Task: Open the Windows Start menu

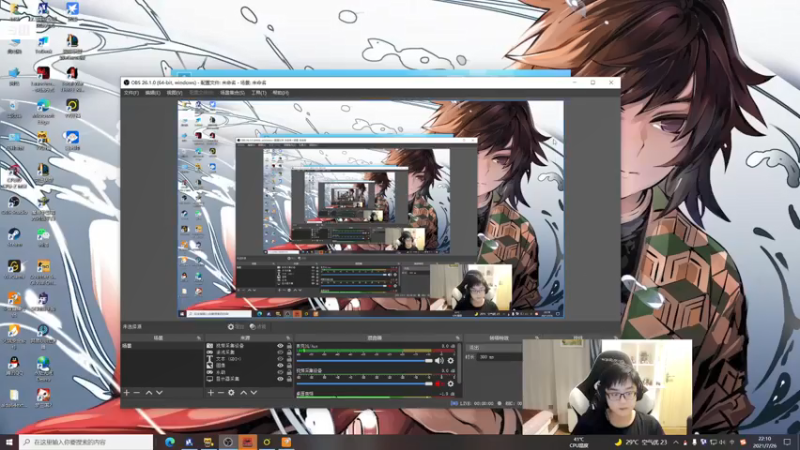Action: [9, 442]
